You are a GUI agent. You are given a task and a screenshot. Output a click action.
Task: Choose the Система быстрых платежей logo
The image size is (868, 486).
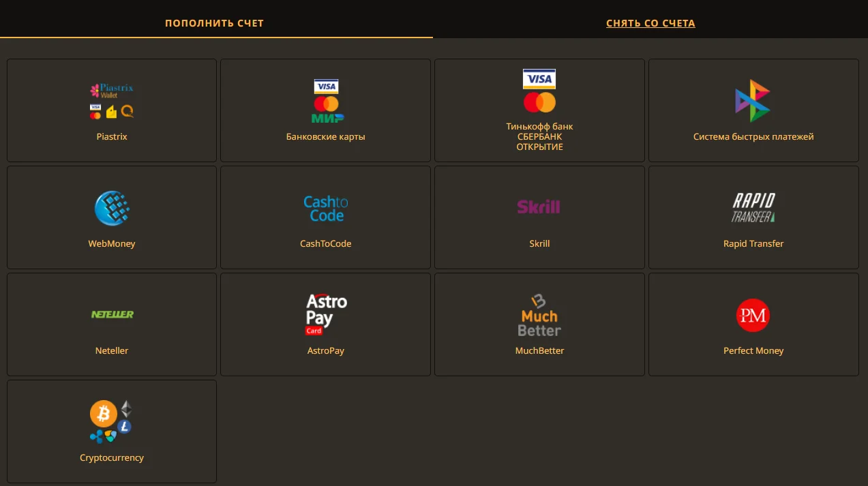[x=753, y=101]
